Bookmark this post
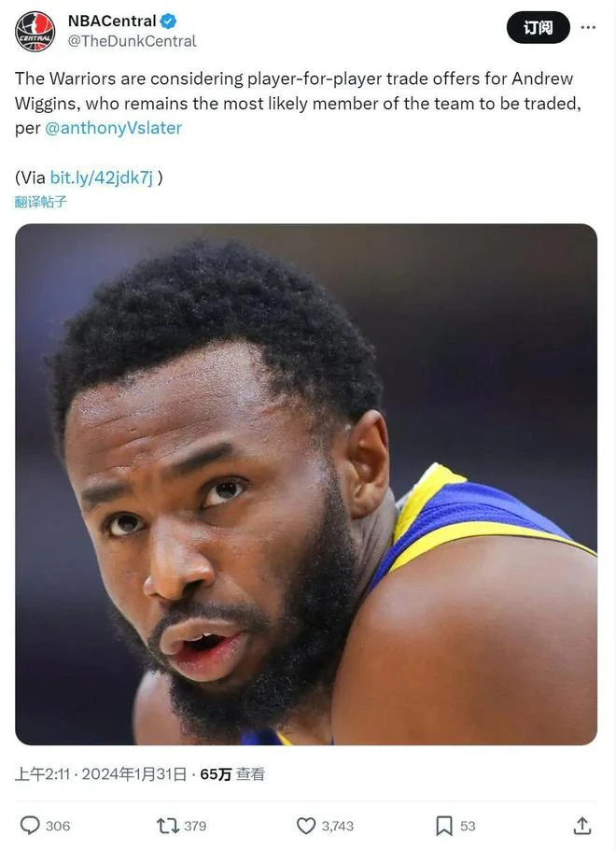The height and width of the screenshot is (850, 616). (x=443, y=826)
